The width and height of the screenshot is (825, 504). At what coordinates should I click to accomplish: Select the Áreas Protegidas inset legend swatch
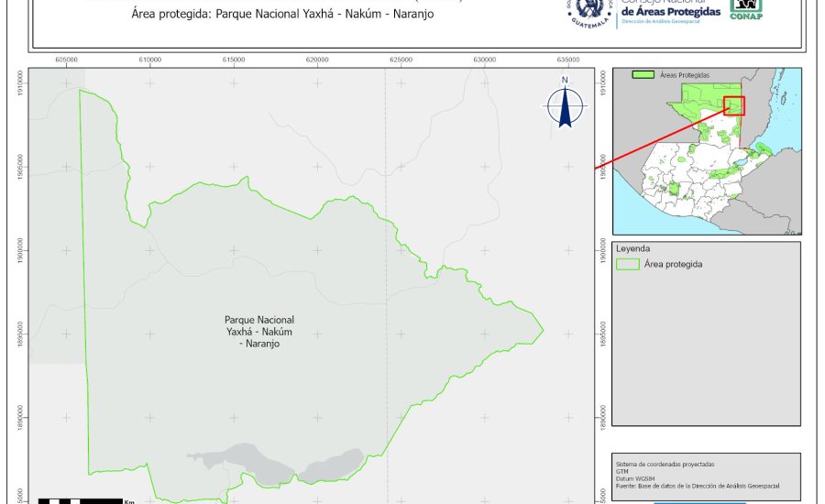(x=645, y=74)
